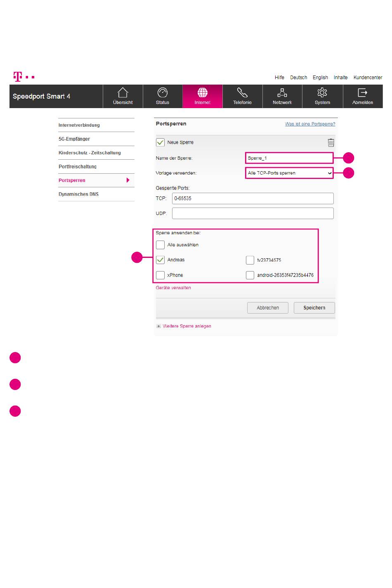Viewport: 392px width, 588px height.
Task: Select the Internet globe icon
Action: point(203,92)
